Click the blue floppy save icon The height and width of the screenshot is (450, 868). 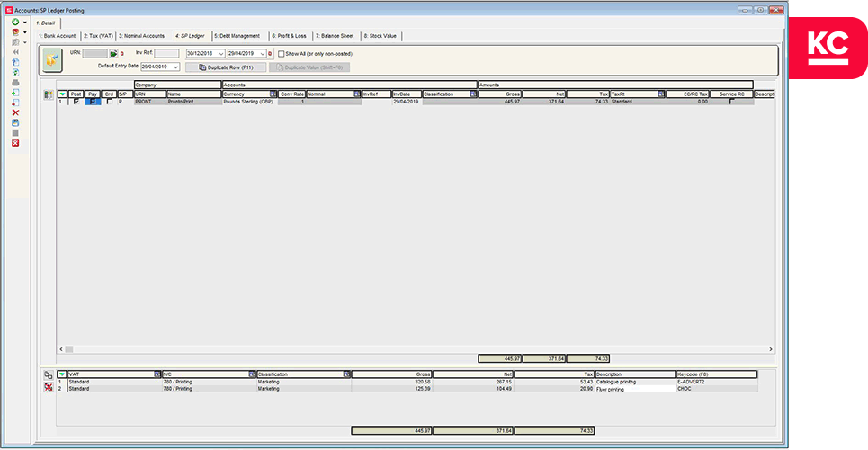[15, 122]
